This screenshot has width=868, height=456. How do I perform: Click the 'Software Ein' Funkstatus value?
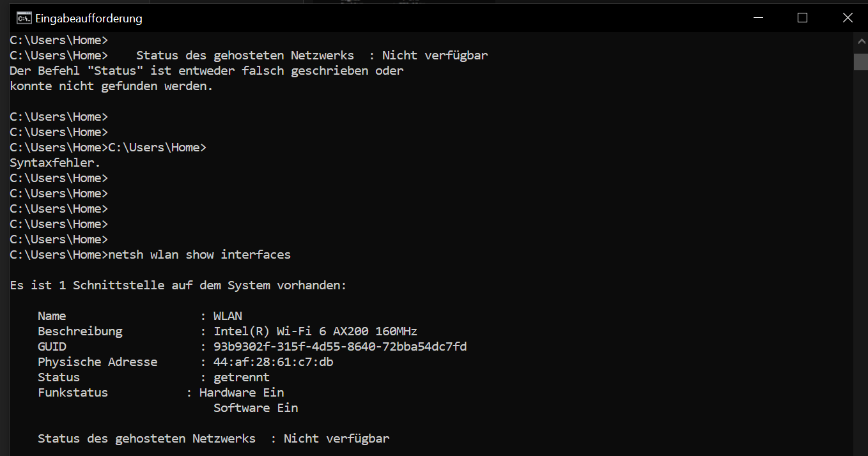coord(256,408)
